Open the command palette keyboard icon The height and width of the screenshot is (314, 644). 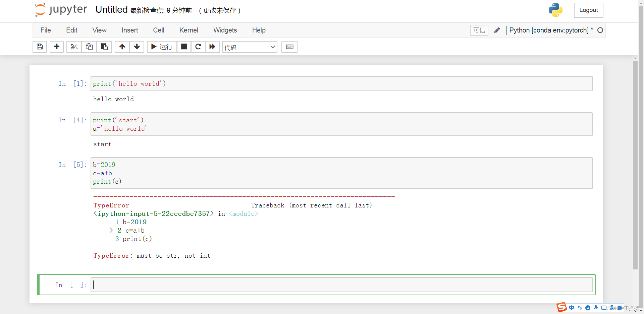point(289,47)
